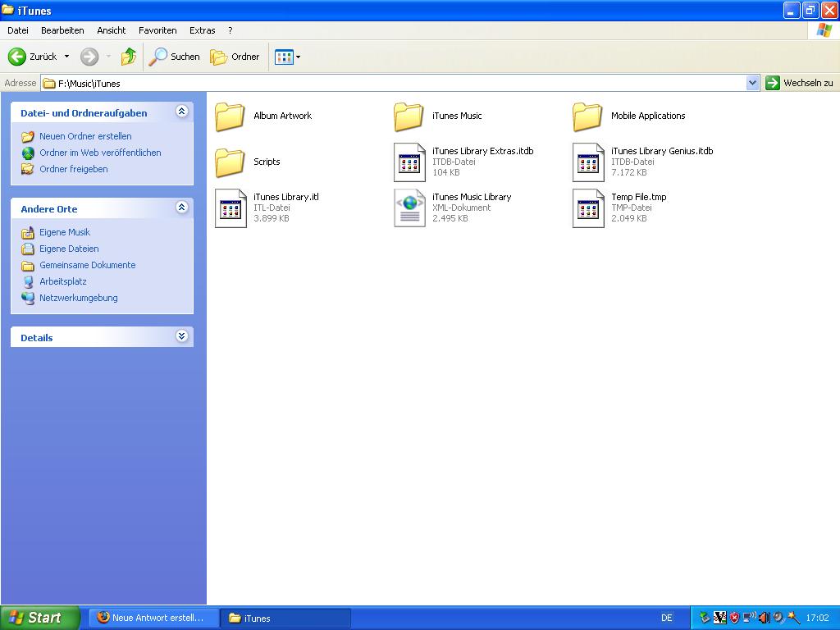
Task: Click the clock showing 17:02
Action: pos(818,618)
